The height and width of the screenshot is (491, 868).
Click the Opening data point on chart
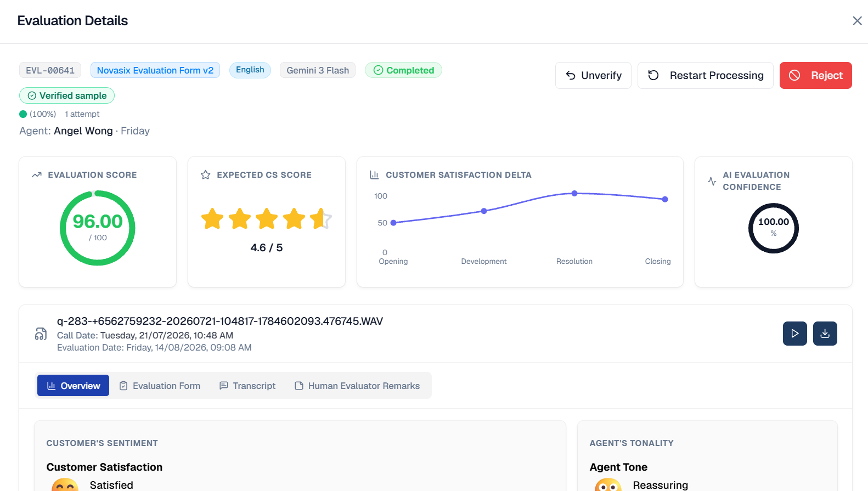[x=393, y=223]
